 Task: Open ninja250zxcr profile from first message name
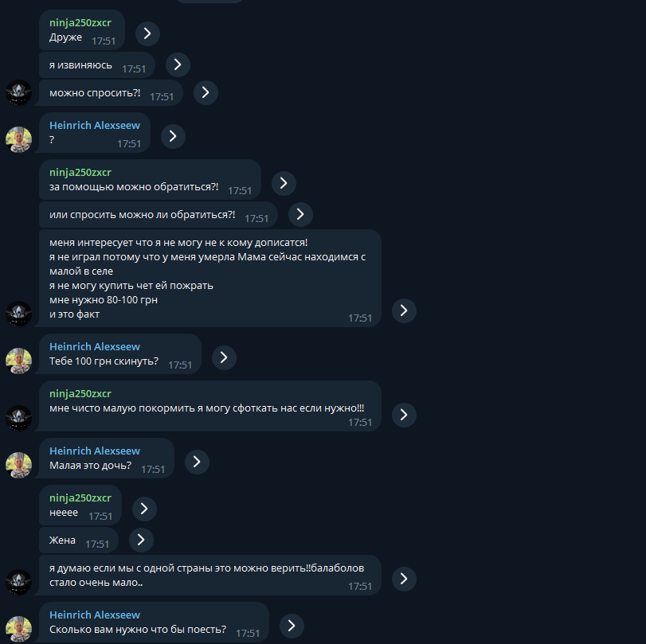point(80,22)
